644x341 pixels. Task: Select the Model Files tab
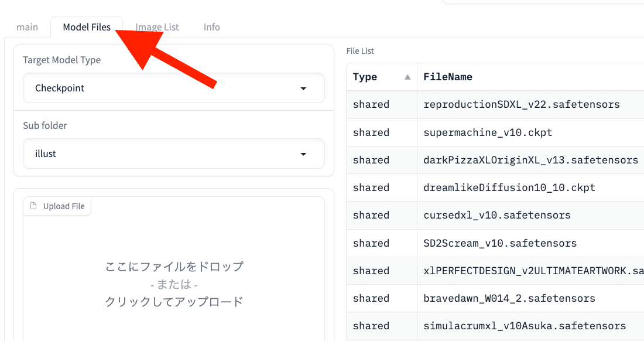pyautogui.click(x=87, y=27)
